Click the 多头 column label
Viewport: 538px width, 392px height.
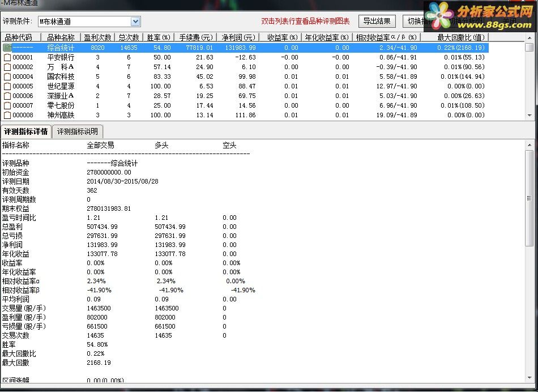161,145
